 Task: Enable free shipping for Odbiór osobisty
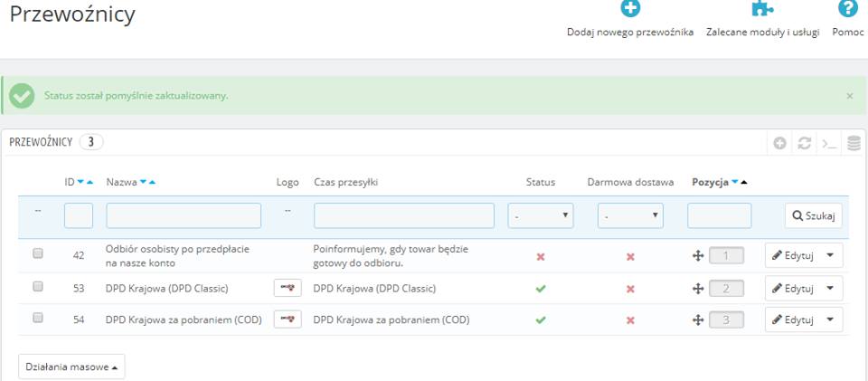pos(630,257)
